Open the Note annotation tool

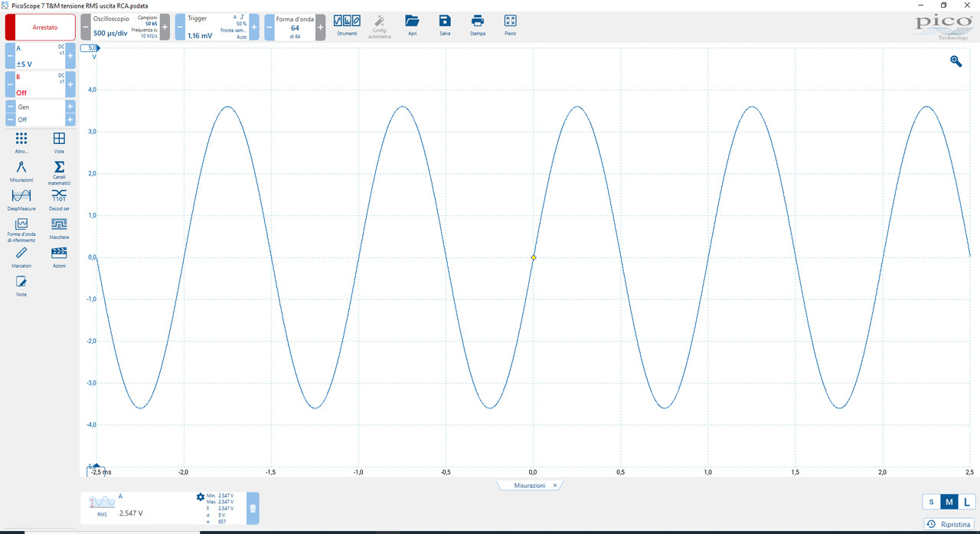point(21,287)
